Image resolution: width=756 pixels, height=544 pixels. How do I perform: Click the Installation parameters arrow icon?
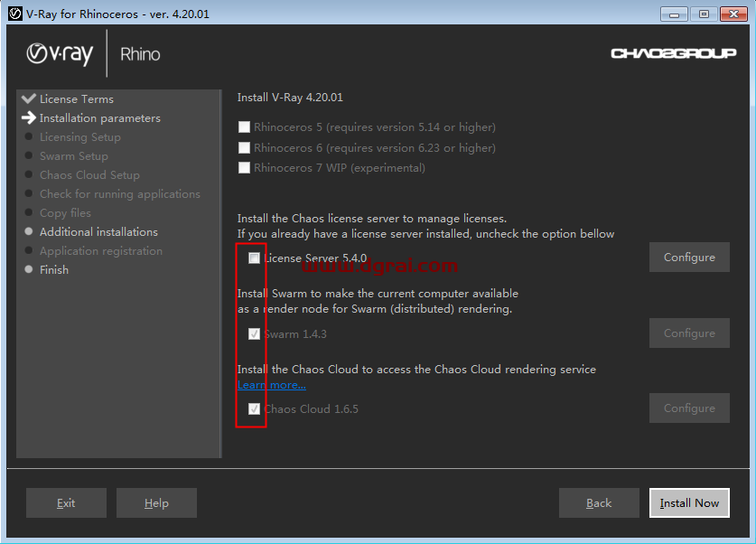tap(29, 118)
